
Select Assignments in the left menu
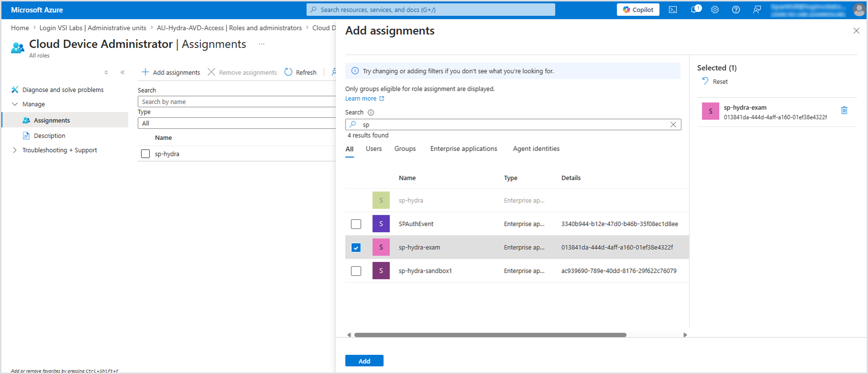(66, 120)
